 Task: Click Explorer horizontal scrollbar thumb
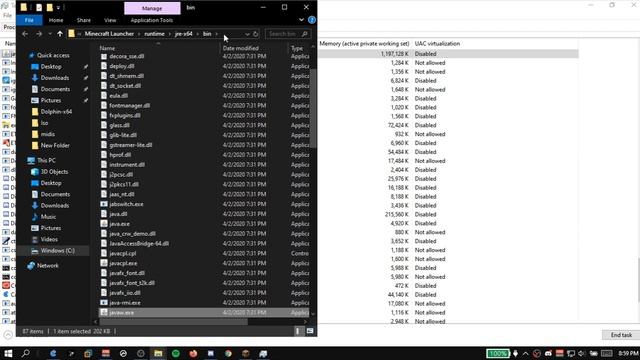point(173,322)
